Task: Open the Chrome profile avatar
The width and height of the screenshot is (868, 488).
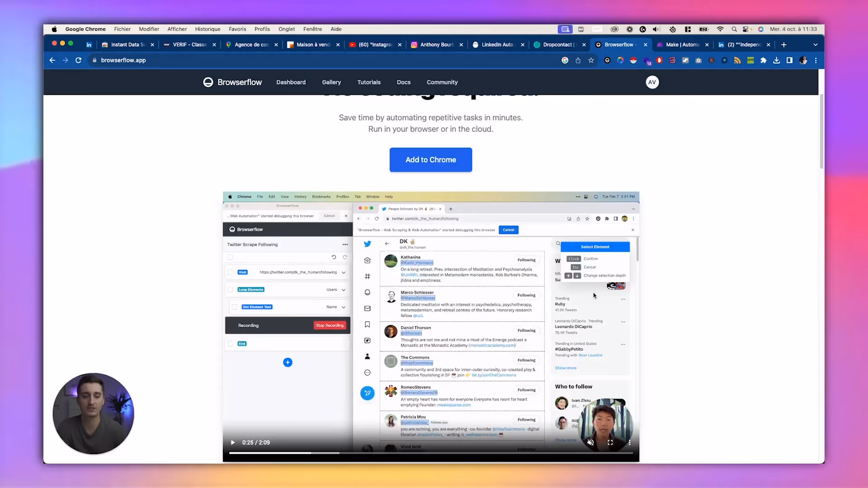Action: point(803,60)
